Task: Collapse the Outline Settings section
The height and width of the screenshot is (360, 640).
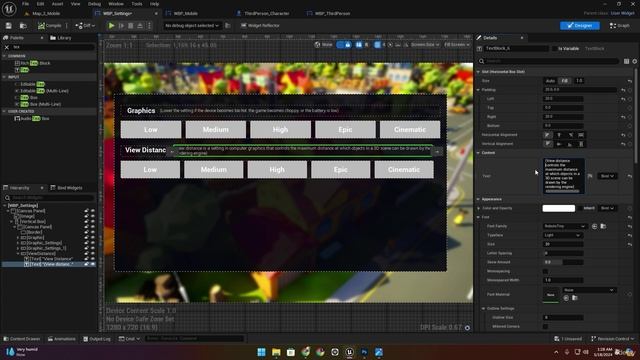Action: (484, 309)
